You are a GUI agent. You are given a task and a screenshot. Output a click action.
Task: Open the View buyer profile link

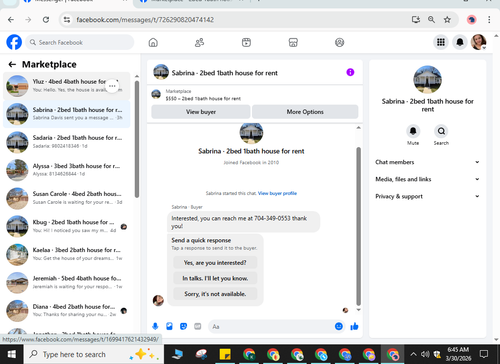point(277,193)
